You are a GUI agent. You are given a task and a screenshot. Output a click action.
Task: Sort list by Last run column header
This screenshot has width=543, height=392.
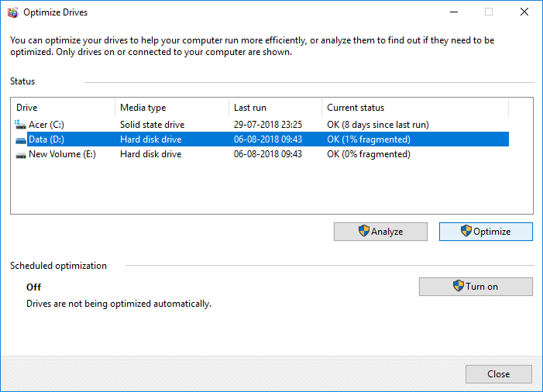275,108
